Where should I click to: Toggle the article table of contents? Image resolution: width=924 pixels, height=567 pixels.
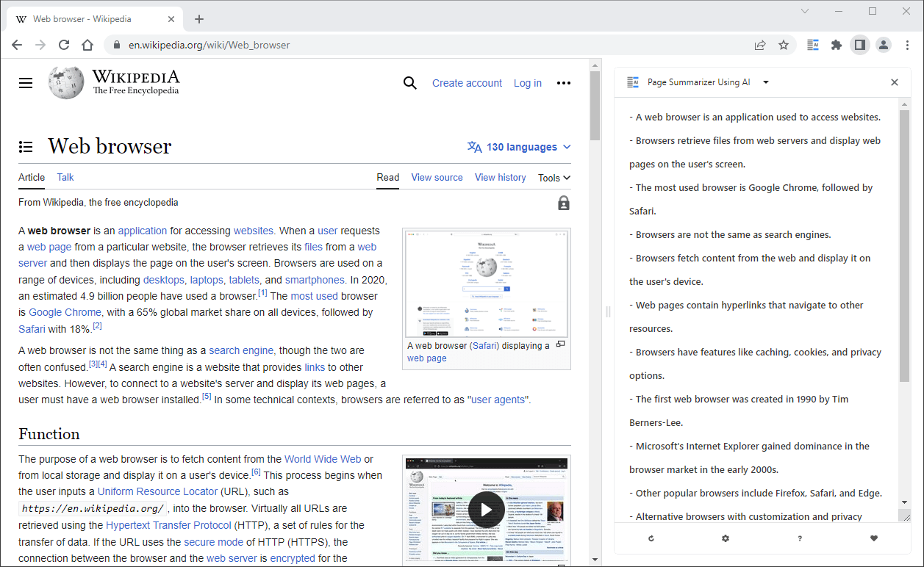[x=26, y=147]
